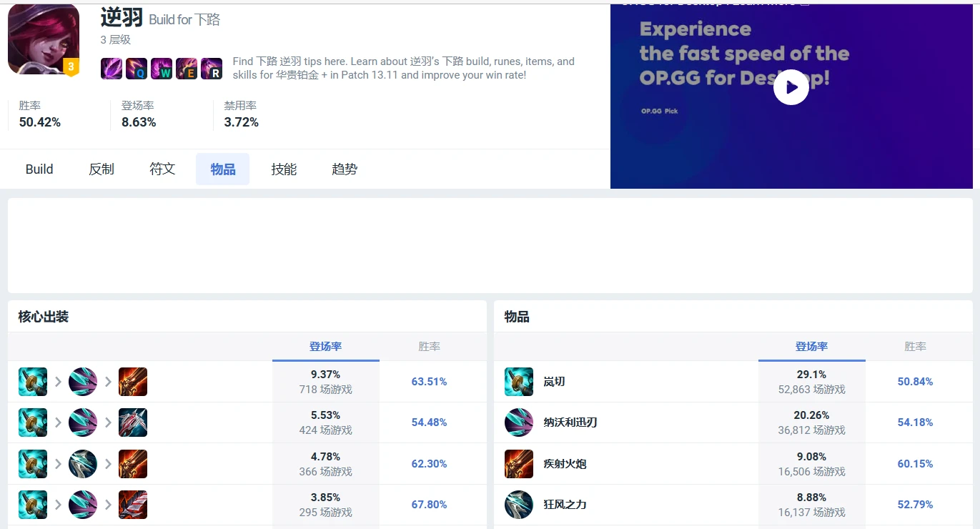Click the 核心出装 section heading
This screenshot has width=980, height=529.
(x=44, y=317)
